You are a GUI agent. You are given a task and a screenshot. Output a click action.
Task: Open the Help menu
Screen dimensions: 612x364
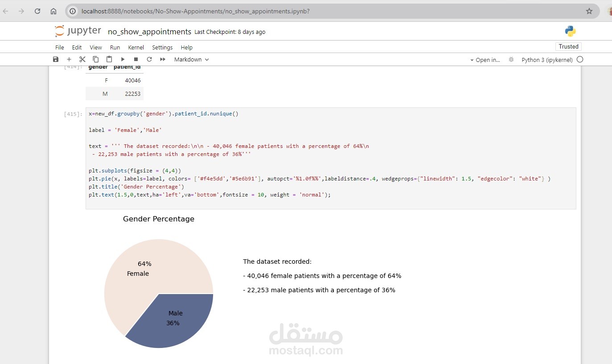coord(186,47)
